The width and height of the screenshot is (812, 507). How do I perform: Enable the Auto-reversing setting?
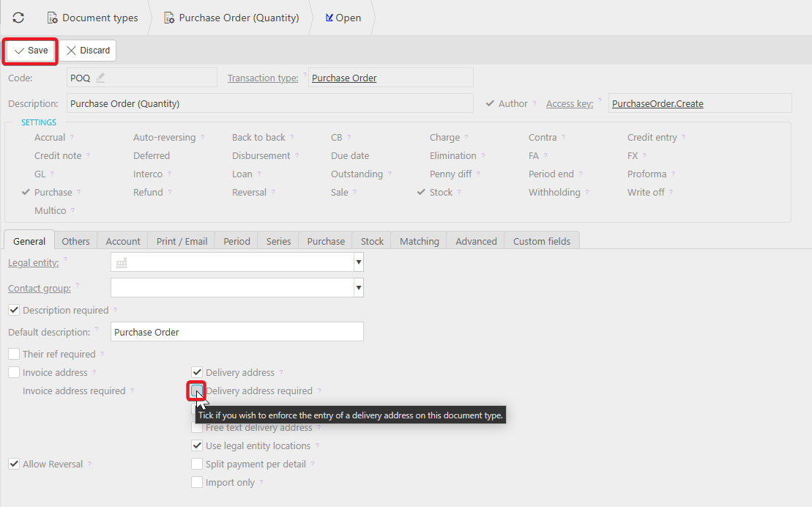pos(164,138)
